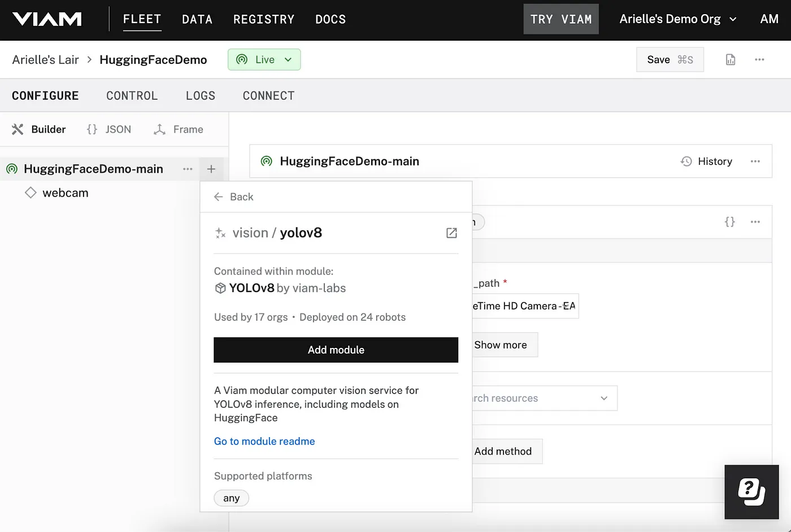Open the DATA tab
The height and width of the screenshot is (532, 791).
[x=197, y=19]
